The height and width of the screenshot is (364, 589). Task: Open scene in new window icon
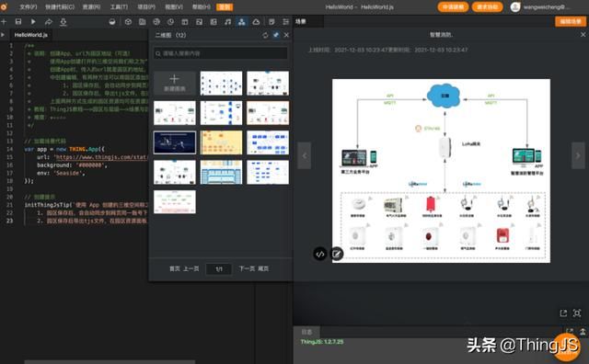563,313
